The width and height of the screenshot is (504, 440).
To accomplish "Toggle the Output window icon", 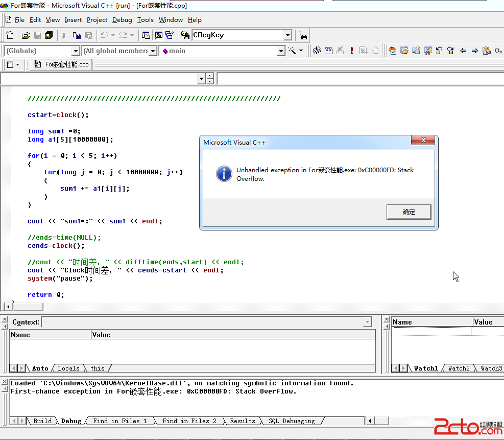I will point(158,35).
